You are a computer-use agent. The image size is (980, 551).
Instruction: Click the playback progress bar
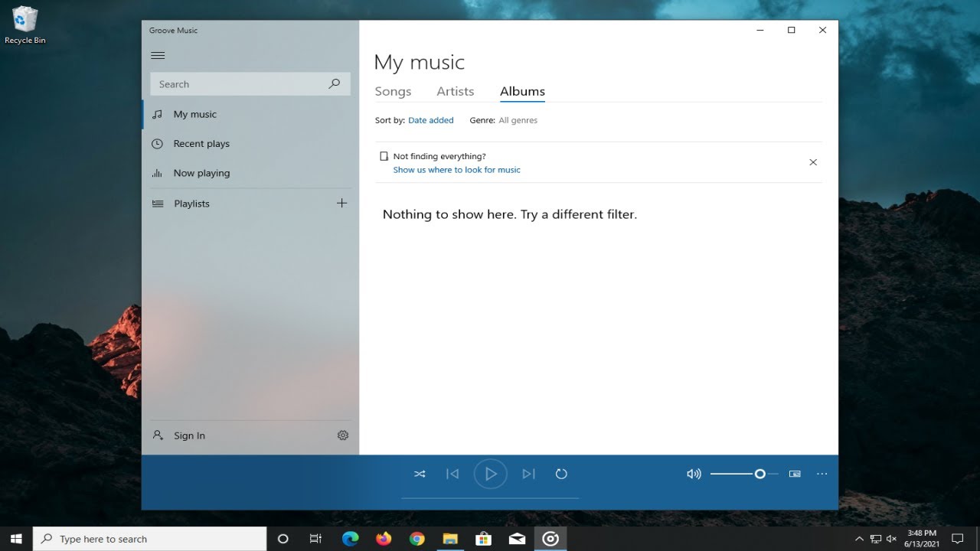pyautogui.click(x=490, y=498)
